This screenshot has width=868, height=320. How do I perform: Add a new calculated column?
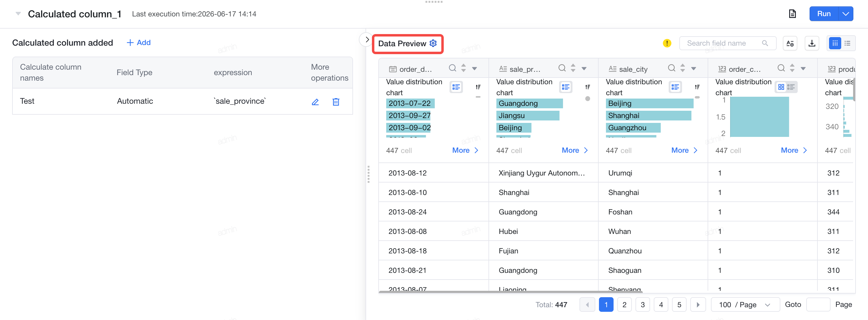[x=138, y=43]
